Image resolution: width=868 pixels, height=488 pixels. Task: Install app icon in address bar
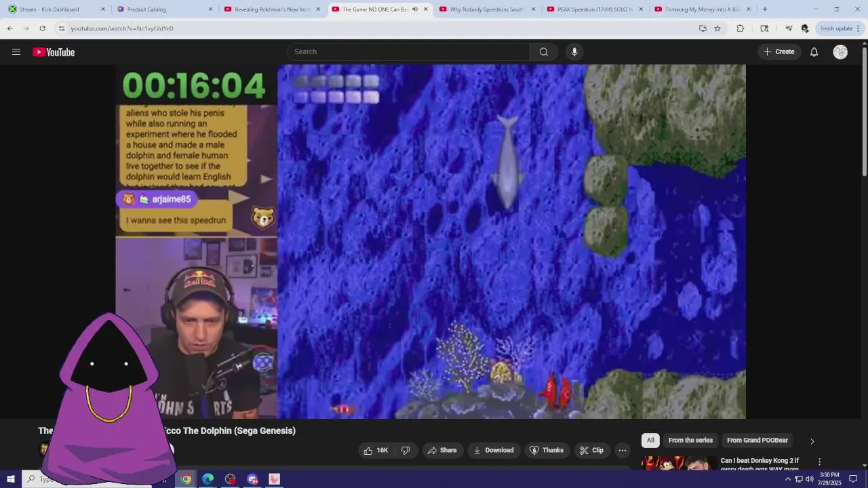[703, 28]
